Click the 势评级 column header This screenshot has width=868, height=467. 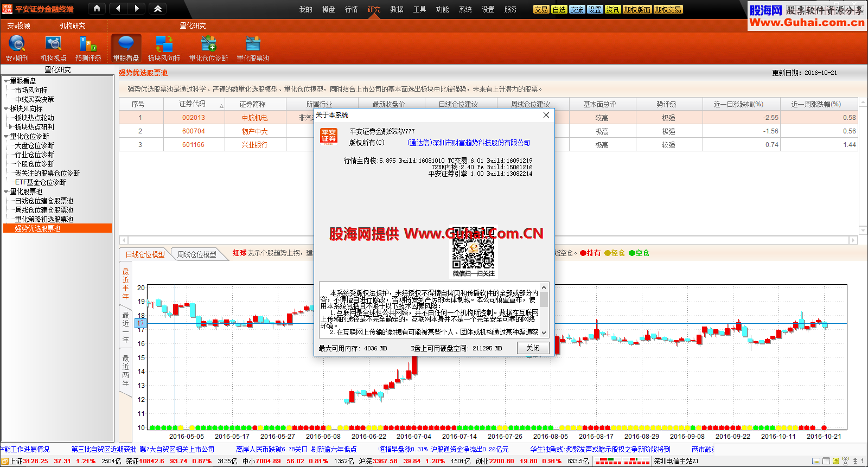(x=669, y=104)
